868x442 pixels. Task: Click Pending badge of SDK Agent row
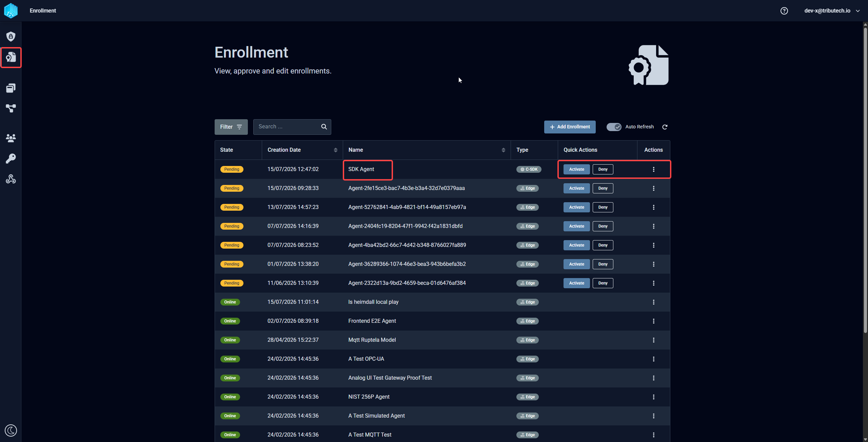tap(232, 169)
